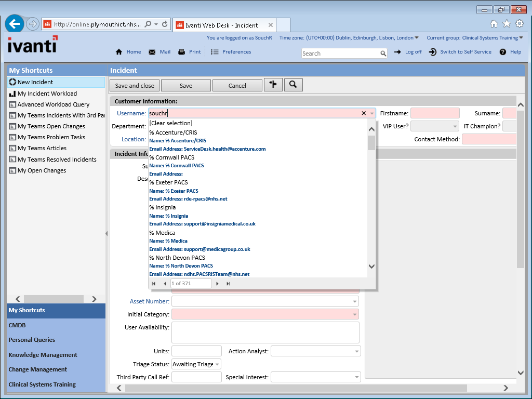The width and height of the screenshot is (532, 399).
Task: Close the Ivanti Web Desk browser tab
Action: coord(270,25)
